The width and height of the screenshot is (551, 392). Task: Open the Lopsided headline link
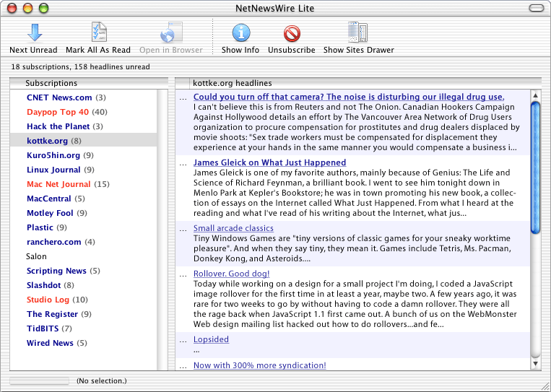click(x=211, y=339)
